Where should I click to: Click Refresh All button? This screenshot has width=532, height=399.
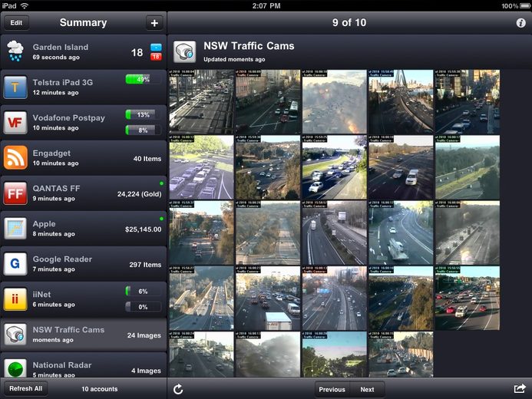26,388
